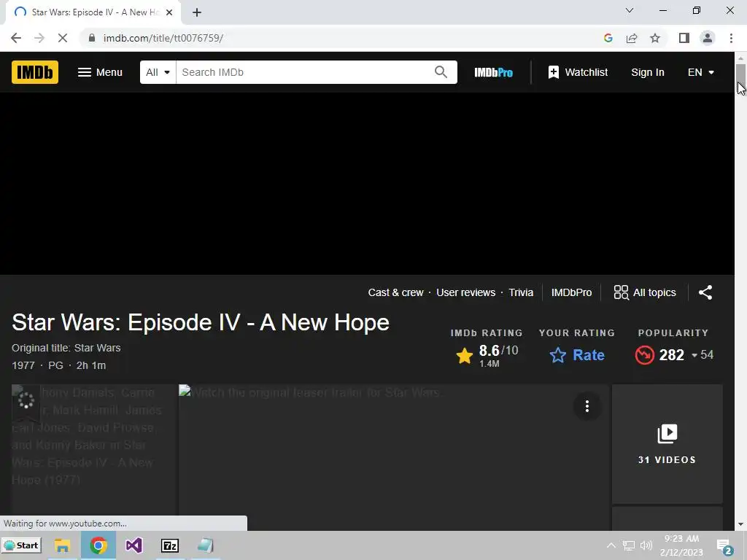The image size is (747, 560).
Task: Open Visual Studio from the taskbar
Action: 134,545
